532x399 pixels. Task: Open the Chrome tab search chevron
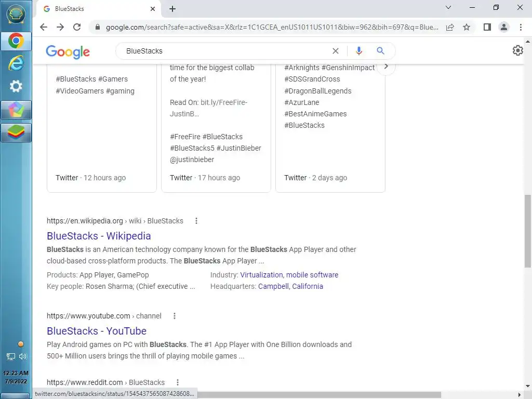[448, 7]
